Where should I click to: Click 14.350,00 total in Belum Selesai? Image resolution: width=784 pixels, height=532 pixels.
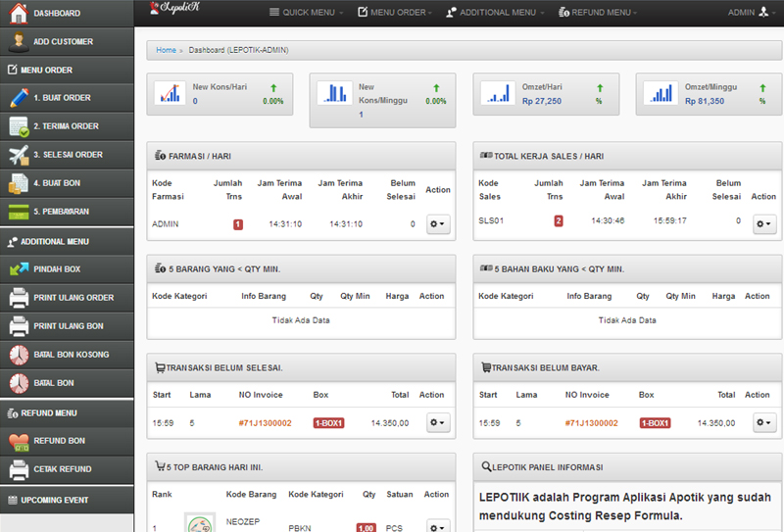[x=389, y=423]
